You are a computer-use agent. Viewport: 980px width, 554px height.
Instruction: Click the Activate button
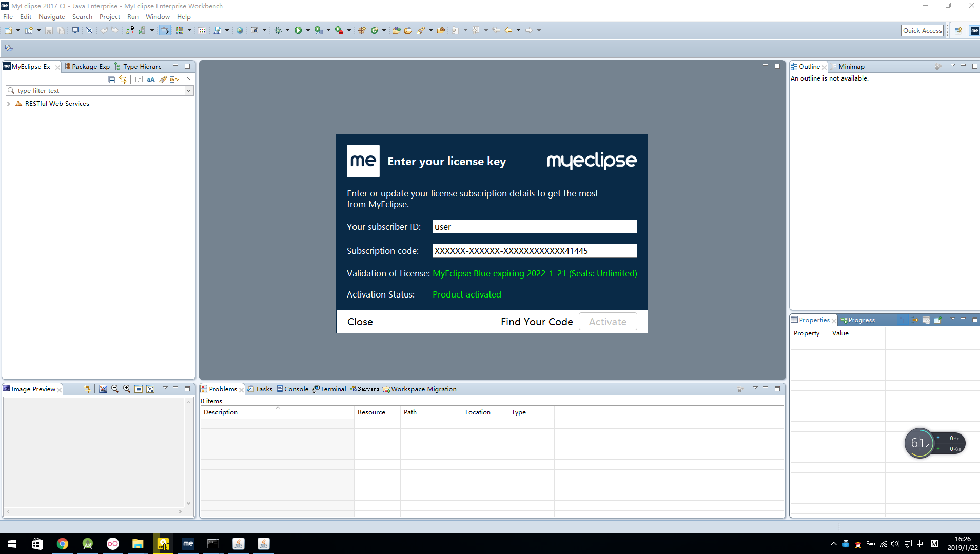[607, 322]
